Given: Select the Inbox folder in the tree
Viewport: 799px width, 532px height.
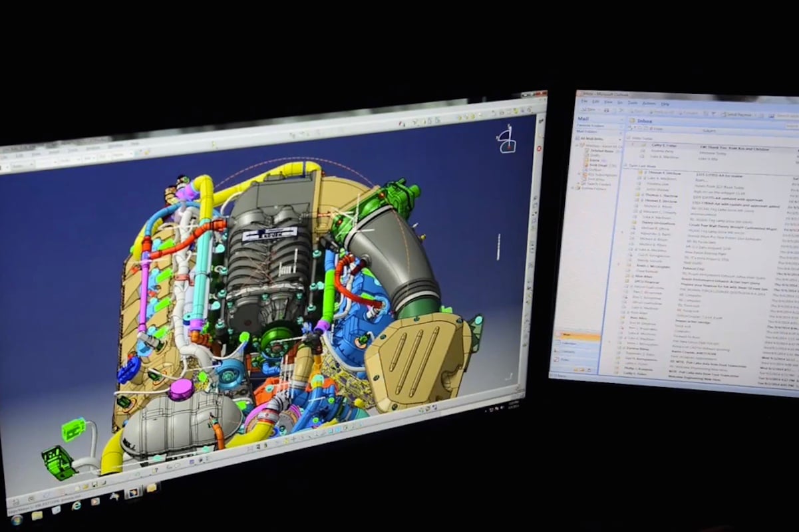Looking at the screenshot, I should (x=595, y=160).
